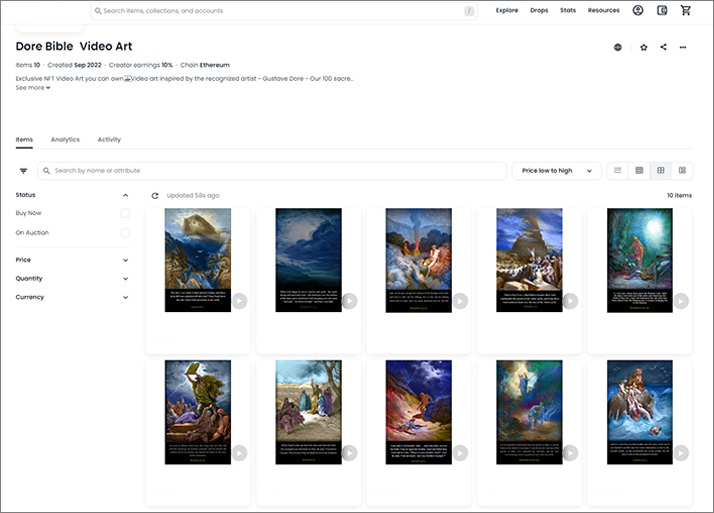Open the account profile icon
The height and width of the screenshot is (513, 714).
pyautogui.click(x=638, y=10)
